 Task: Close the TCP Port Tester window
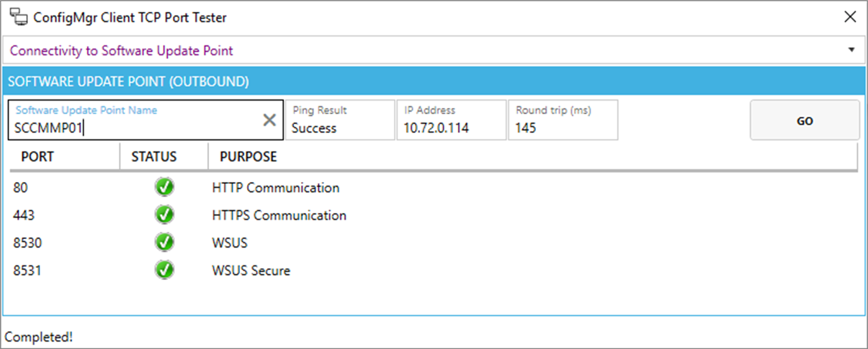coord(850,17)
